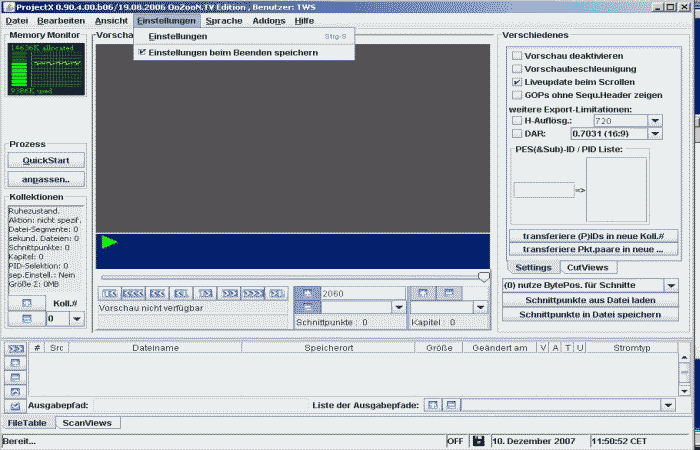This screenshot has width=700, height=450.
Task: Expand the H-Auflösg. 720 dropdown
Action: pyautogui.click(x=654, y=119)
